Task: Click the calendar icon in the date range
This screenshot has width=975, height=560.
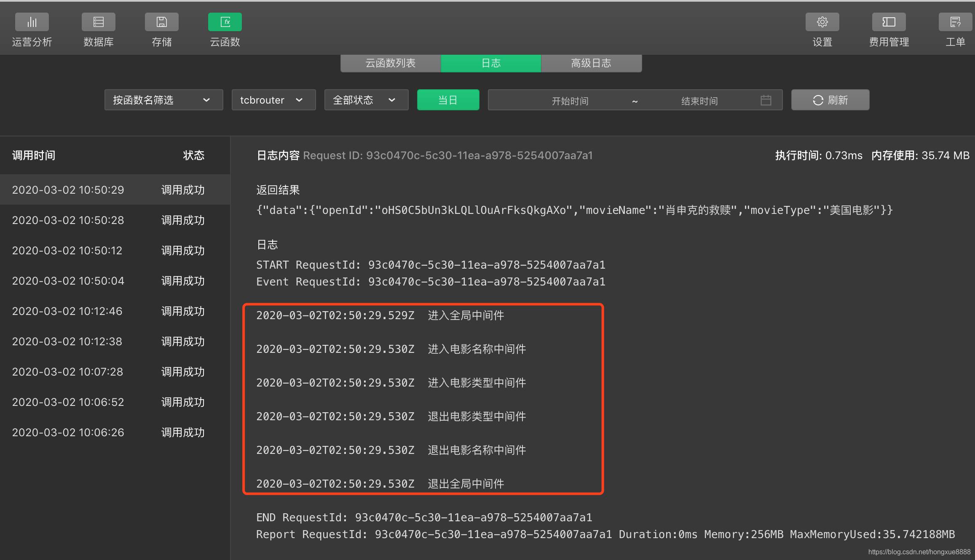Action: click(x=766, y=100)
